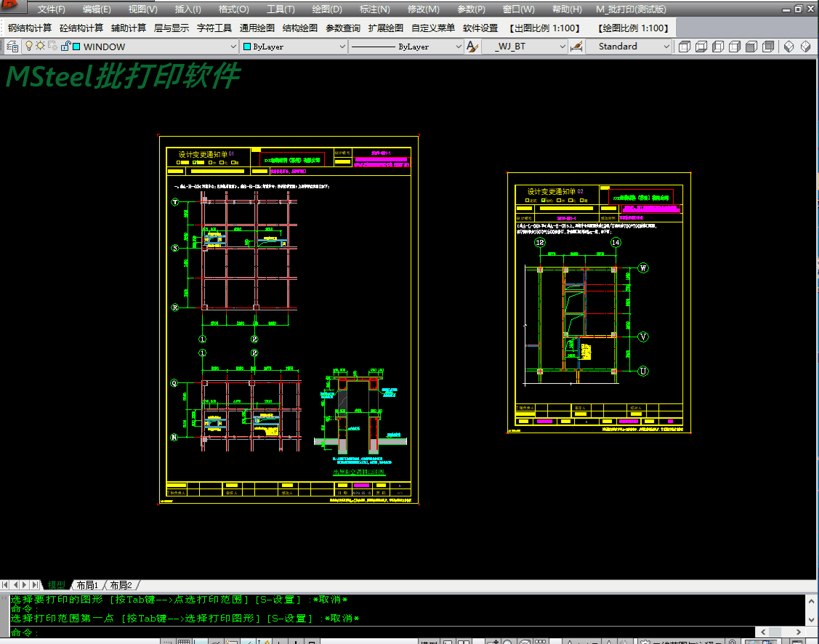Open the 软件设置 menu
Viewport: 819px width, 644px height.
point(480,28)
